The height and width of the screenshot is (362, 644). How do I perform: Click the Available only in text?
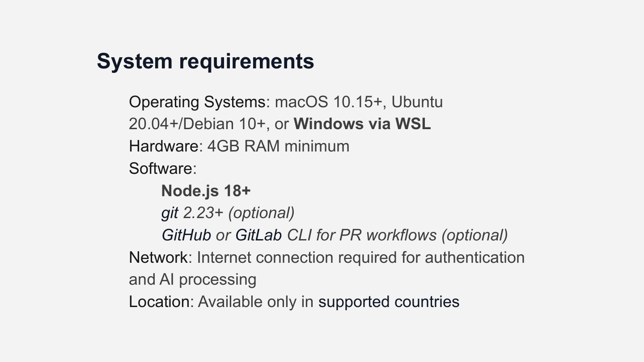tap(256, 302)
